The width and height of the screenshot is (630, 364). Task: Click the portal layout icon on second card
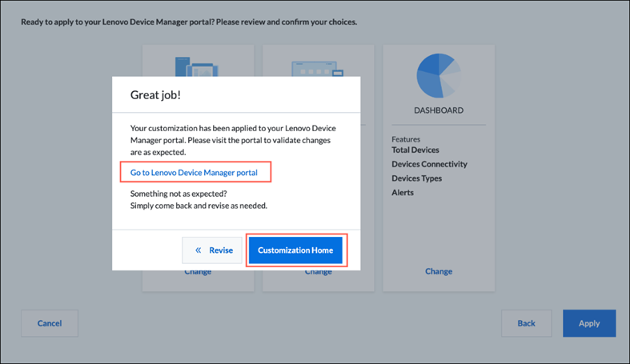(x=318, y=69)
